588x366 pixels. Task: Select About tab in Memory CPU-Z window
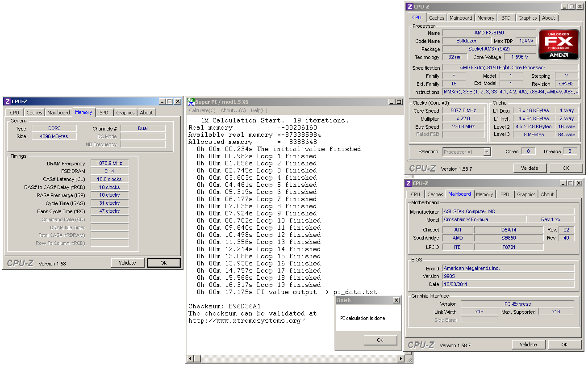[146, 113]
